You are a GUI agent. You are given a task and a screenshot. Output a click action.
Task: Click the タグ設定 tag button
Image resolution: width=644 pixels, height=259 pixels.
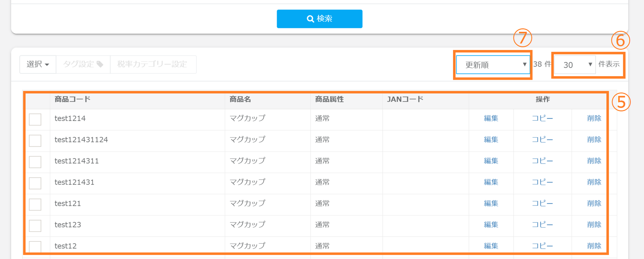click(x=83, y=65)
